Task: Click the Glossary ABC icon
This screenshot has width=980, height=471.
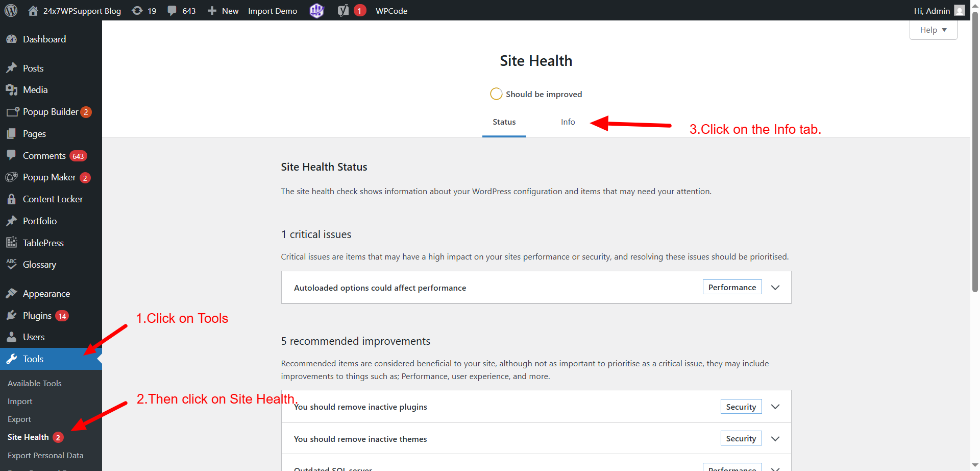Action: tap(12, 264)
